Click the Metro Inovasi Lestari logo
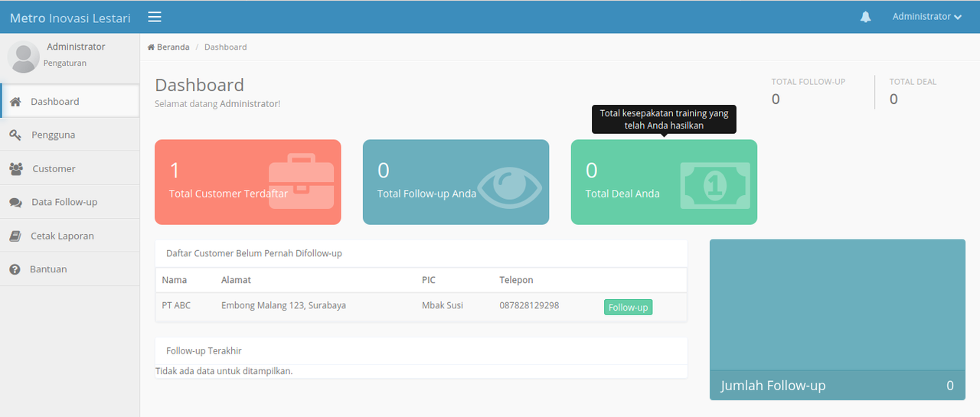This screenshot has width=980, height=417. pyautogui.click(x=70, y=18)
